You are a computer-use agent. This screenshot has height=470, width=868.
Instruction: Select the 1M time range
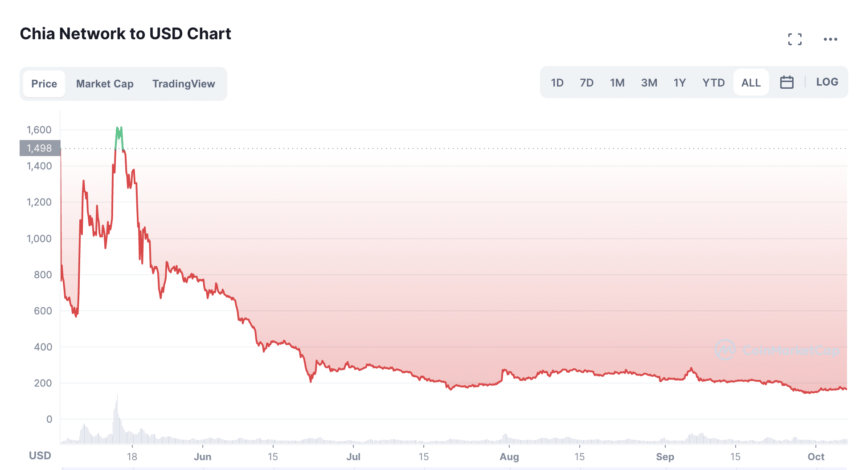point(617,83)
